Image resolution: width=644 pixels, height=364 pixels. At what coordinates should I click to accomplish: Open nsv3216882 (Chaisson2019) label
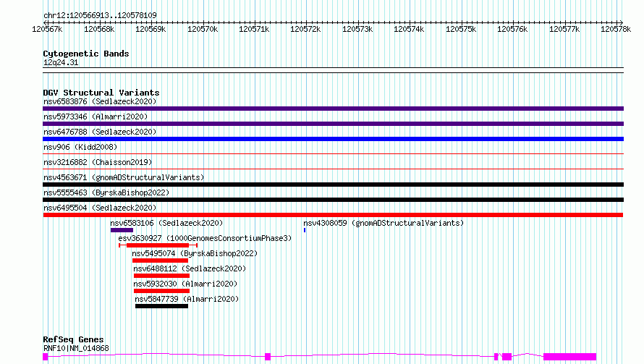(x=98, y=162)
